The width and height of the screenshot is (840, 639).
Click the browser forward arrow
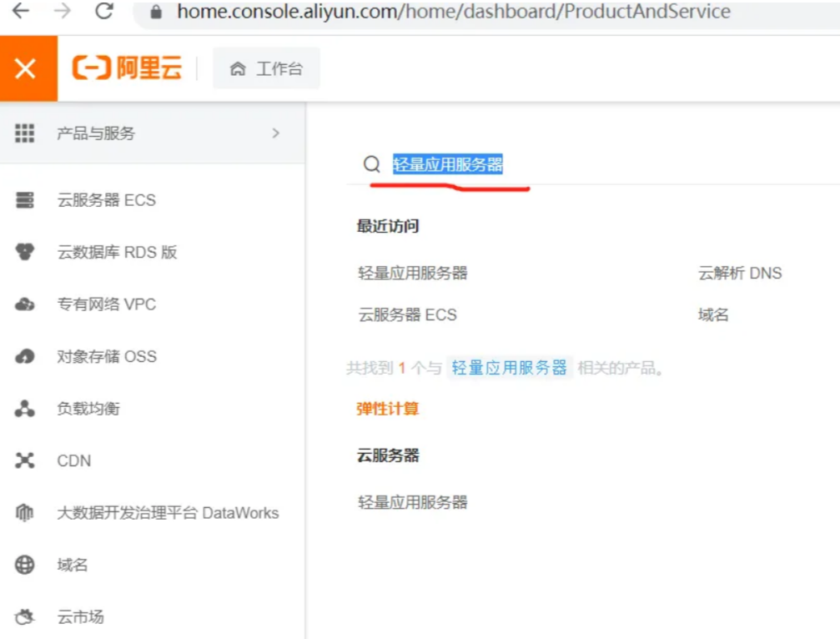point(63,11)
